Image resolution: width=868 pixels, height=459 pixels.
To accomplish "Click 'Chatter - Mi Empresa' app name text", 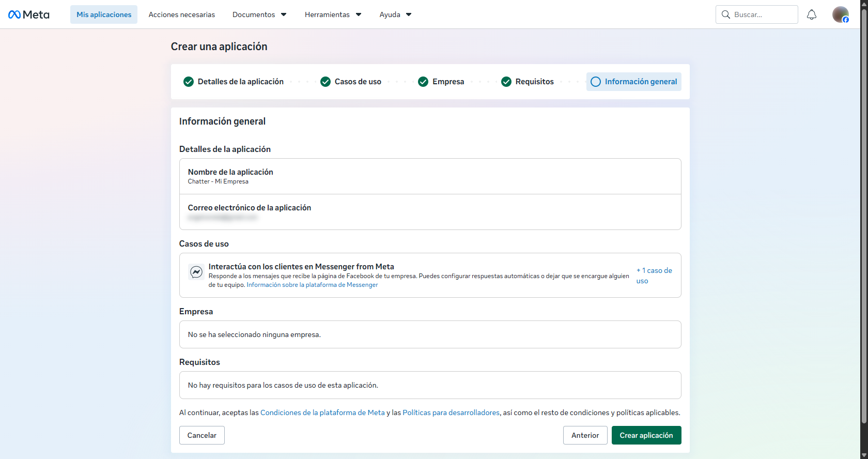I will tap(218, 181).
